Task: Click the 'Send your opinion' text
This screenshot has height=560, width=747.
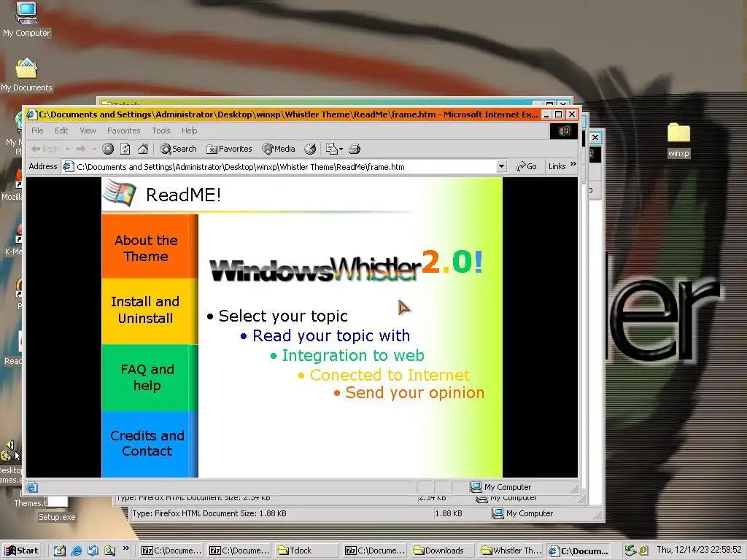Action: click(x=414, y=393)
